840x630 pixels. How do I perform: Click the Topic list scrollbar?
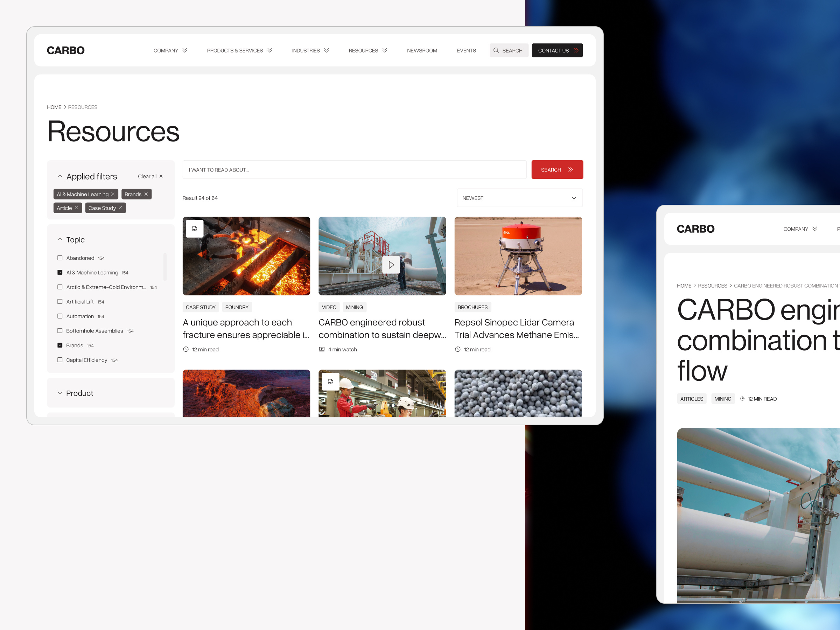[165, 267]
